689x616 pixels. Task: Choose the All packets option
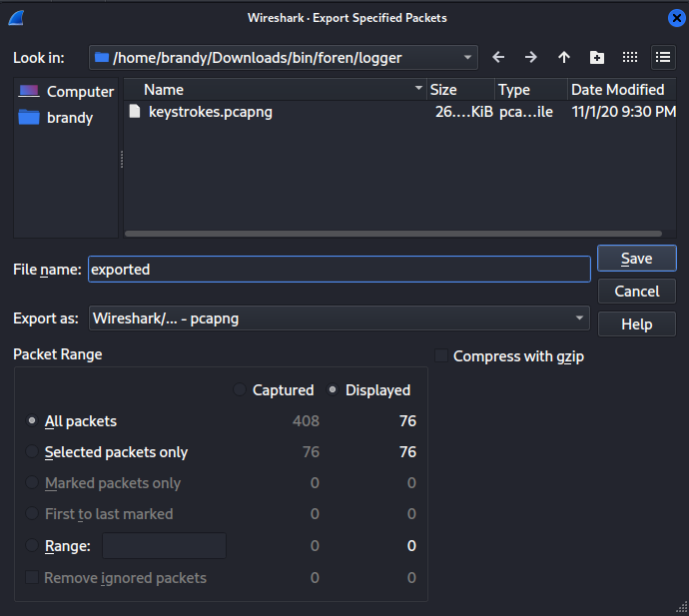pyautogui.click(x=32, y=421)
